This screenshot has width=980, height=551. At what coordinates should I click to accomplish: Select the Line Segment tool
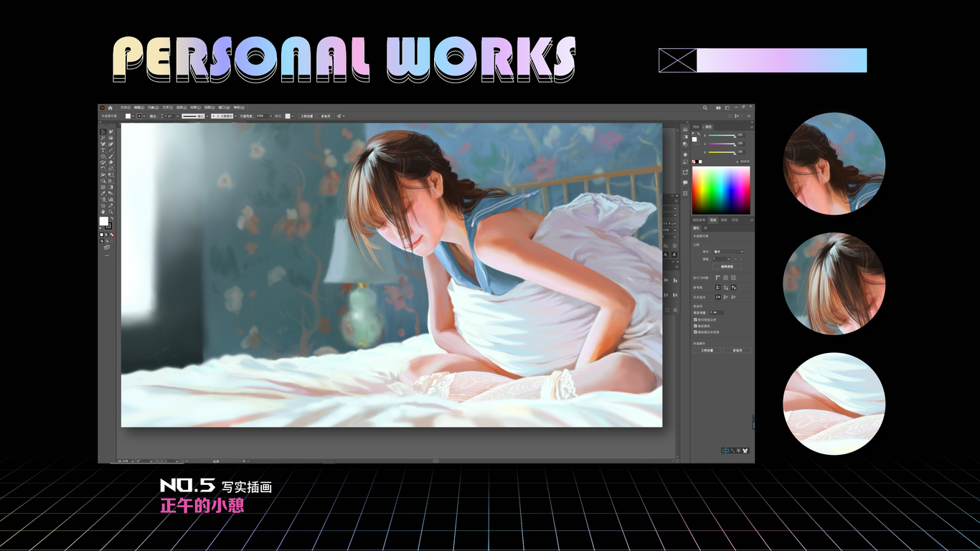coord(110,151)
